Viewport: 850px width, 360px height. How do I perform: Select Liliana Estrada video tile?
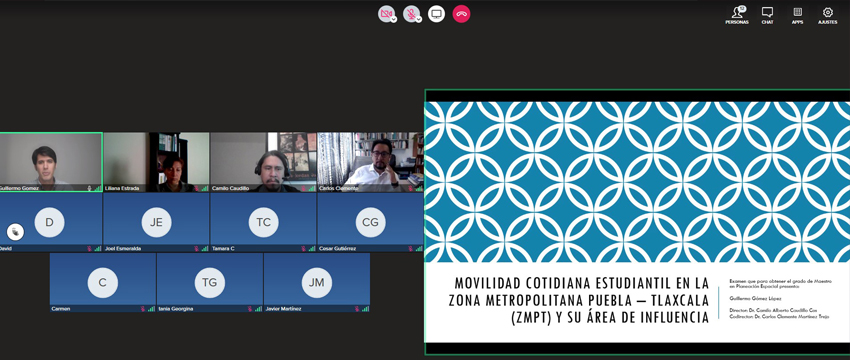[156, 162]
